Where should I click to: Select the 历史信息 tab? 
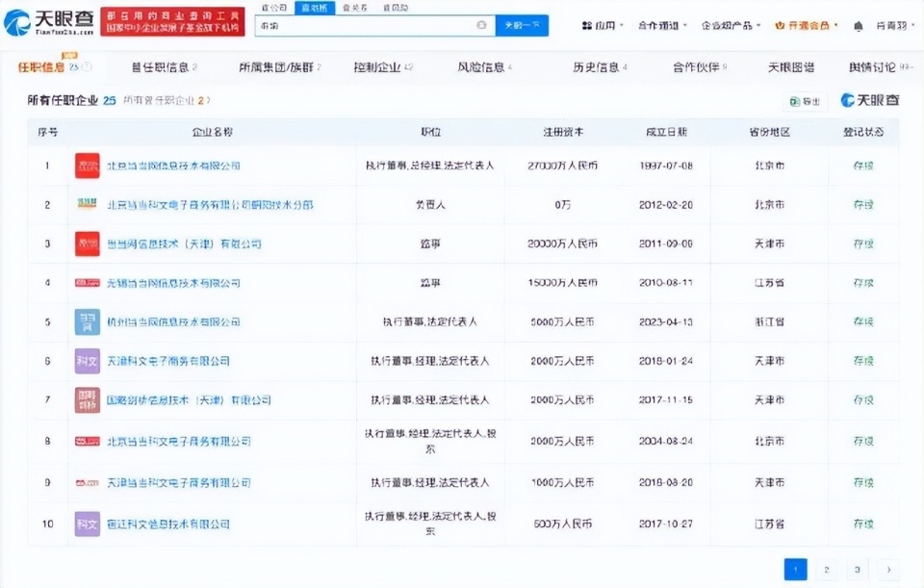[600, 67]
